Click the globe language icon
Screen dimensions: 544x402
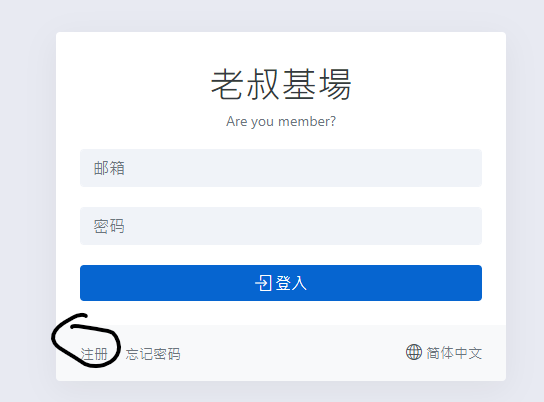[x=414, y=352]
